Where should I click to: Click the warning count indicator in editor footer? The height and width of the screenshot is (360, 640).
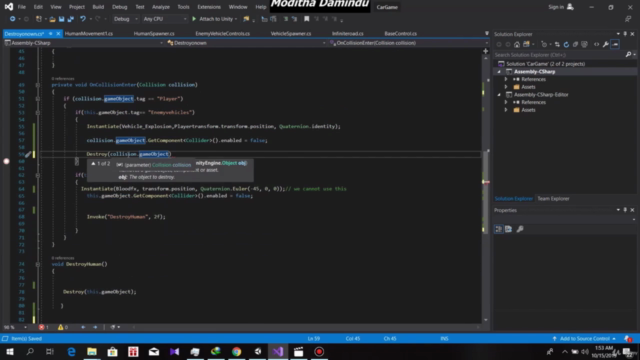point(63,327)
